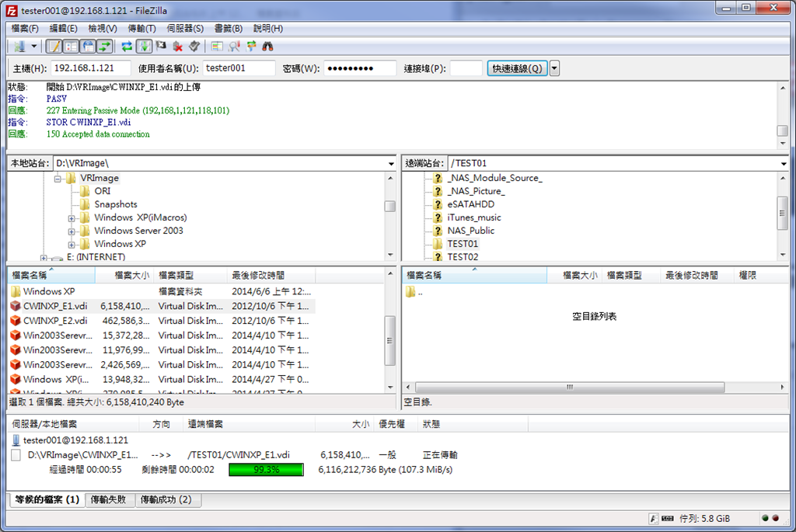Viewport: 796px width, 532px height.
Task: Click the 快速連線(Q) button
Action: [517, 68]
